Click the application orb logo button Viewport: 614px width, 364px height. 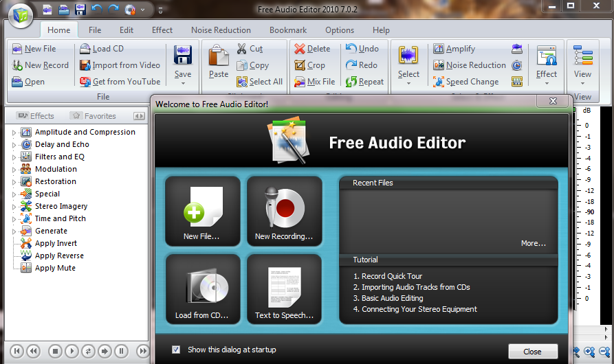pyautogui.click(x=21, y=15)
